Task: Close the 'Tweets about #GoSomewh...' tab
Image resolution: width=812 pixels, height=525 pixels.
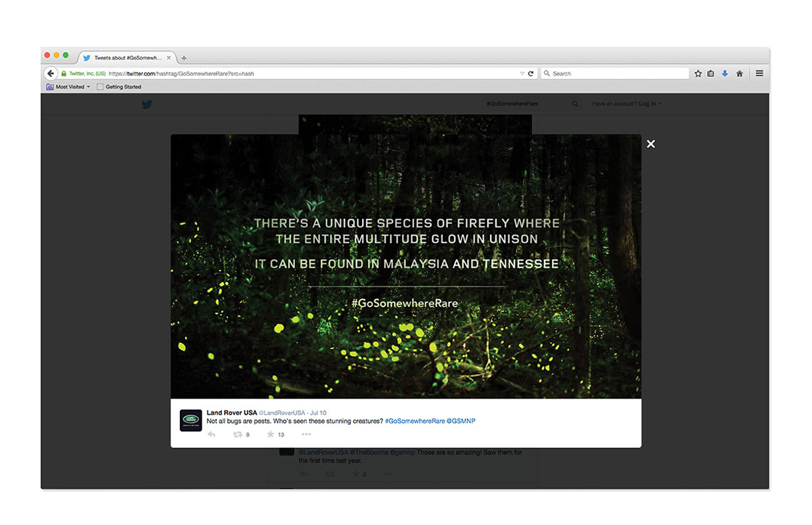Action: point(168,58)
